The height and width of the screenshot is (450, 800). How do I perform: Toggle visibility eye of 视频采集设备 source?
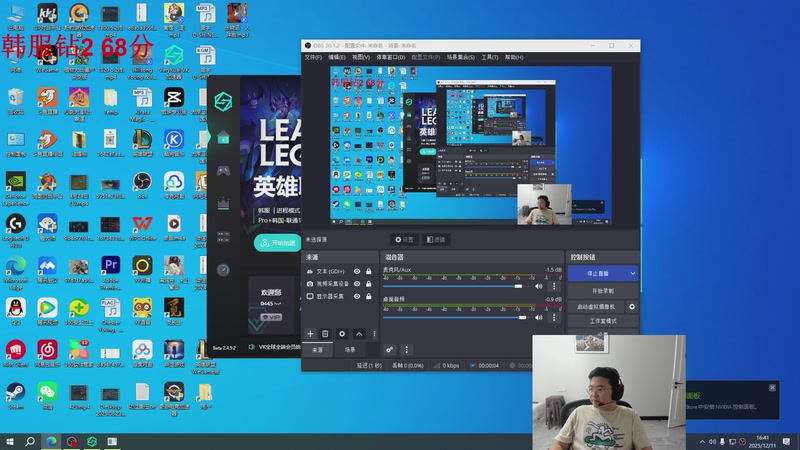coord(357,284)
